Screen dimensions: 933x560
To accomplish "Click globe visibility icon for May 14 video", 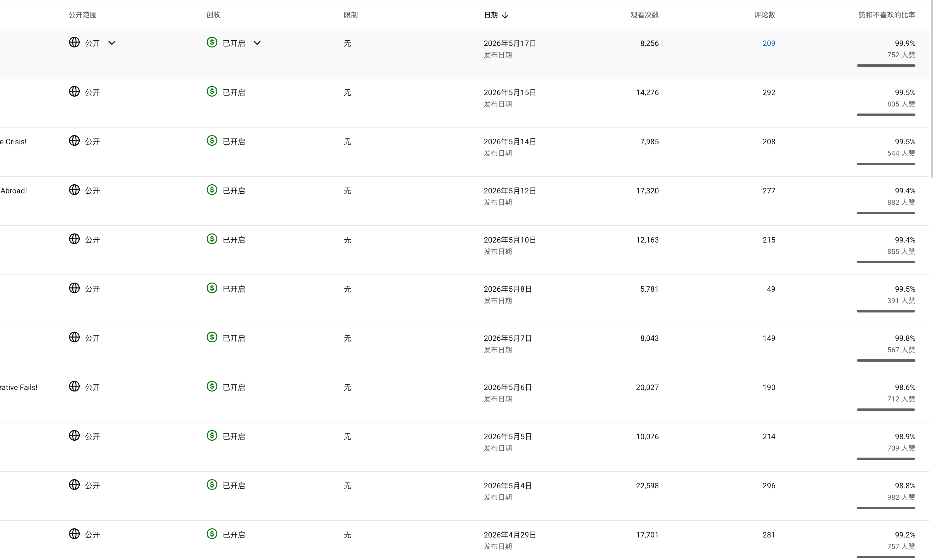I will 74,140.
